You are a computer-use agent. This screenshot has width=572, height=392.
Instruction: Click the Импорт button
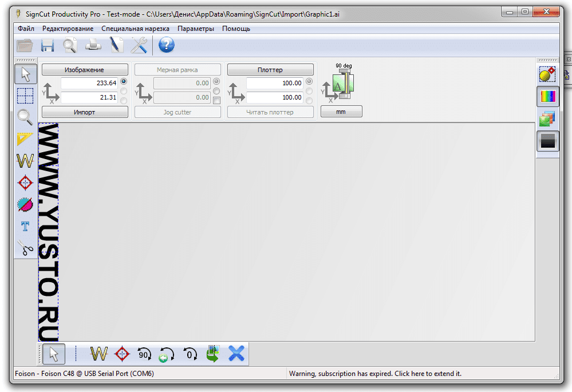click(85, 112)
